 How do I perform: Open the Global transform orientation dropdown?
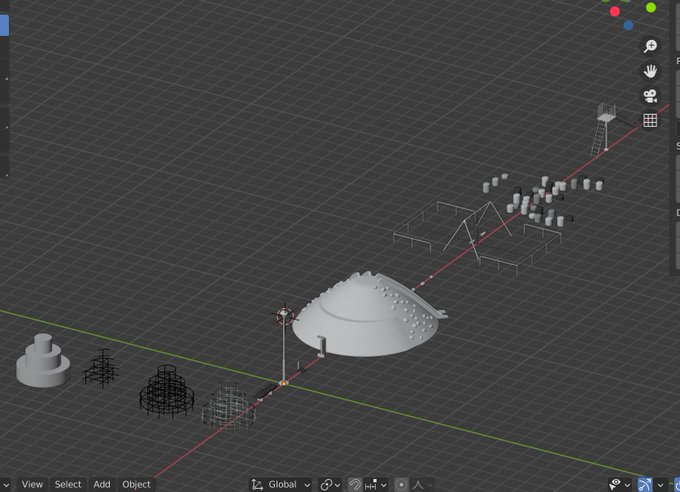[281, 485]
